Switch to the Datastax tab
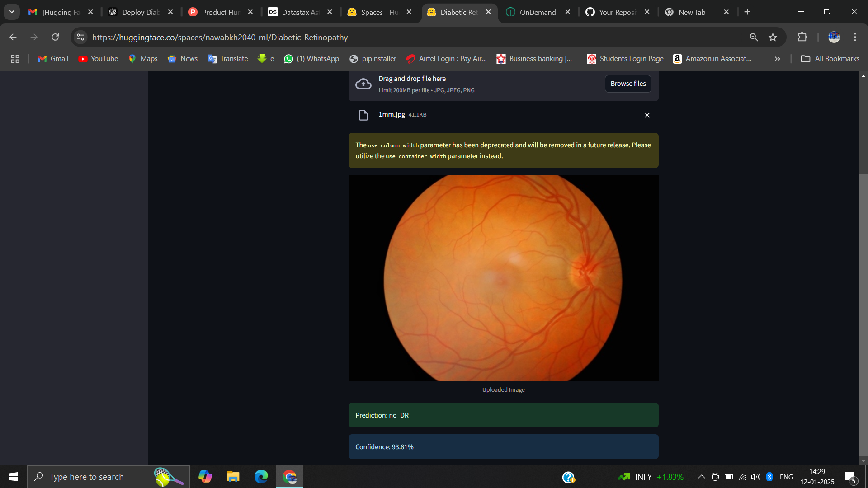 [x=300, y=12]
